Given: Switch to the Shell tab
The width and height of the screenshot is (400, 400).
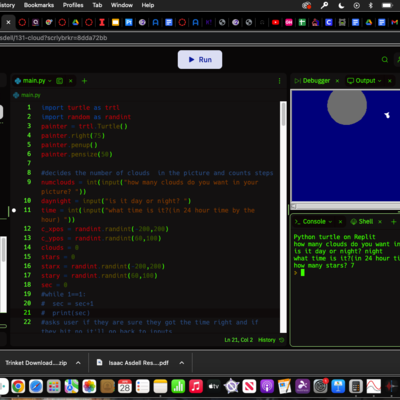Looking at the screenshot, I should [362, 222].
